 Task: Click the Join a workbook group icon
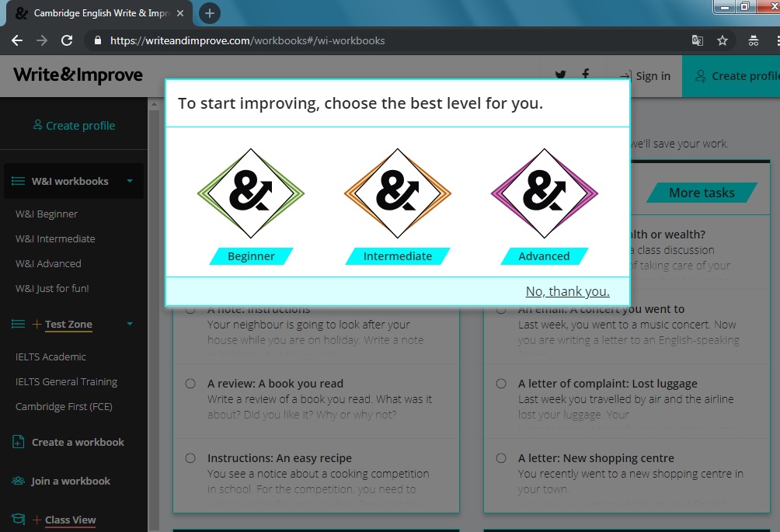pyautogui.click(x=17, y=481)
